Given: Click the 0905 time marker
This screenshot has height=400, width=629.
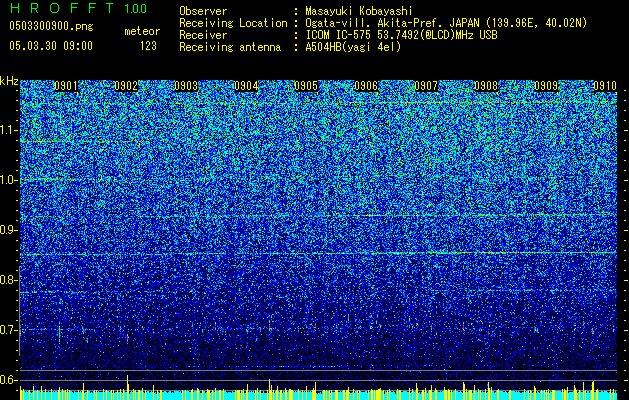Looking at the screenshot, I should tap(306, 86).
